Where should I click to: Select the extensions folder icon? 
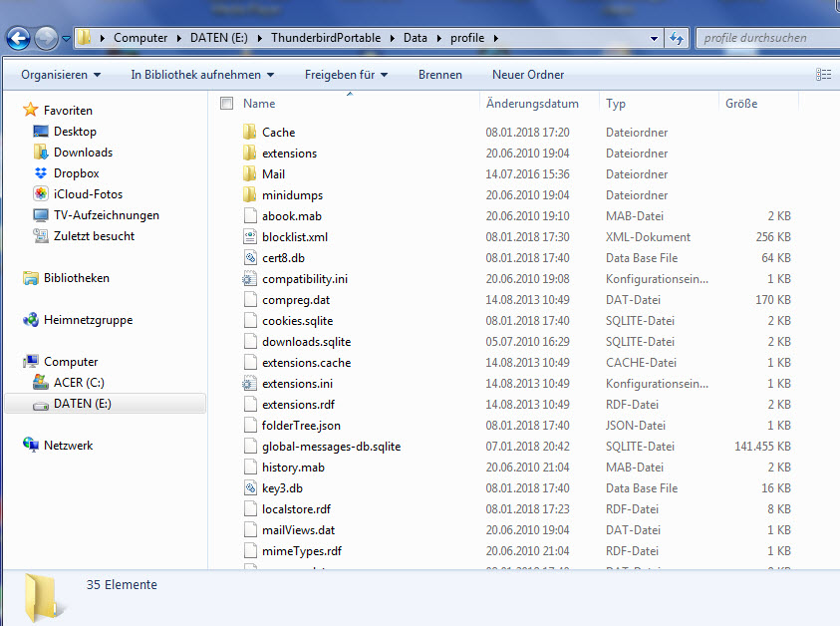tap(250, 153)
